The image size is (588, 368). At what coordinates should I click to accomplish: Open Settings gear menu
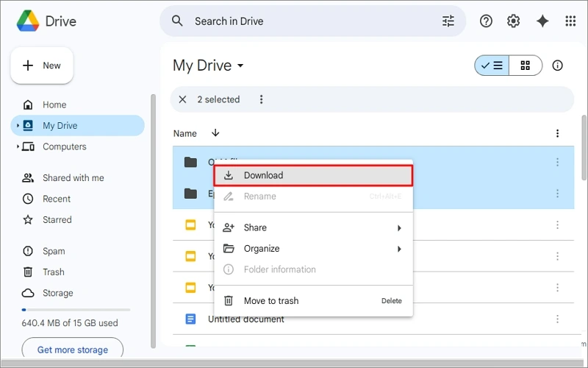tap(513, 21)
